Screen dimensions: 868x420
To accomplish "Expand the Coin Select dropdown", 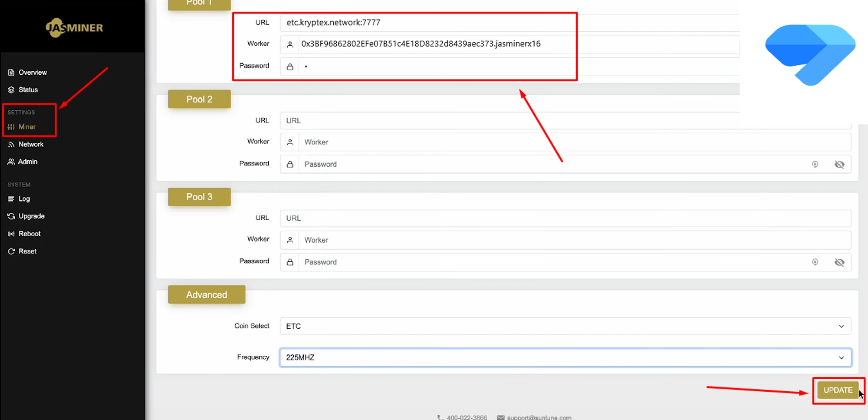I will (564, 326).
